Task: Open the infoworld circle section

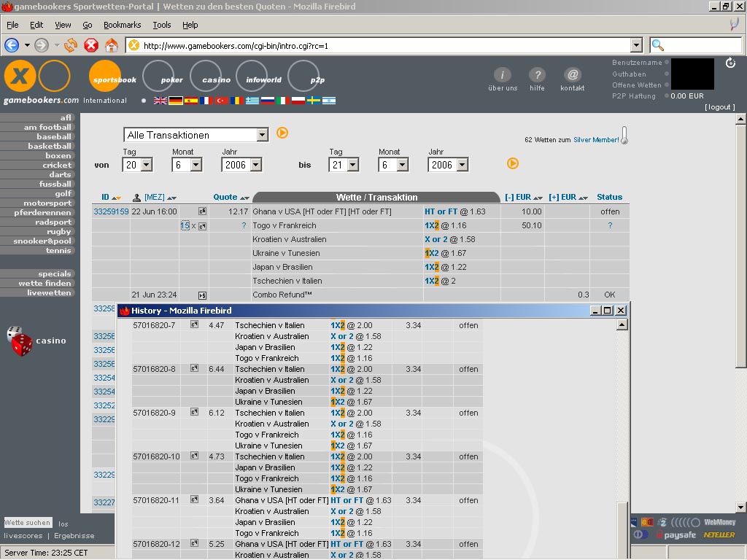Action: coord(252,76)
